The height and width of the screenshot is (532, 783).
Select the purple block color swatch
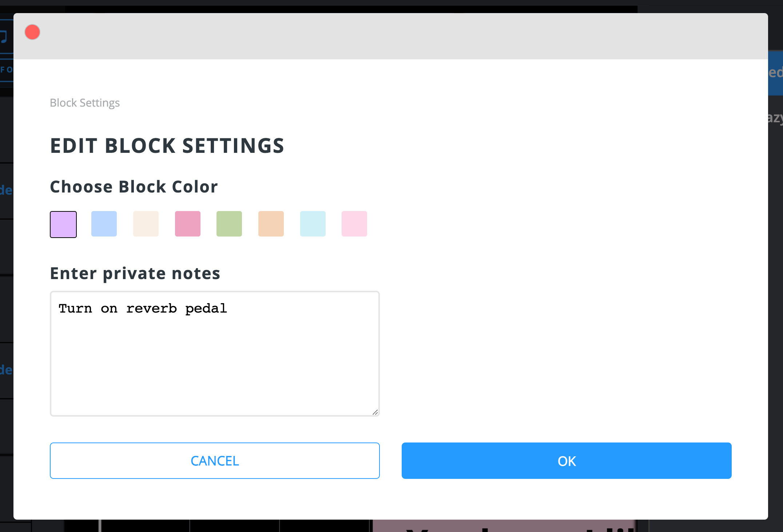(63, 224)
